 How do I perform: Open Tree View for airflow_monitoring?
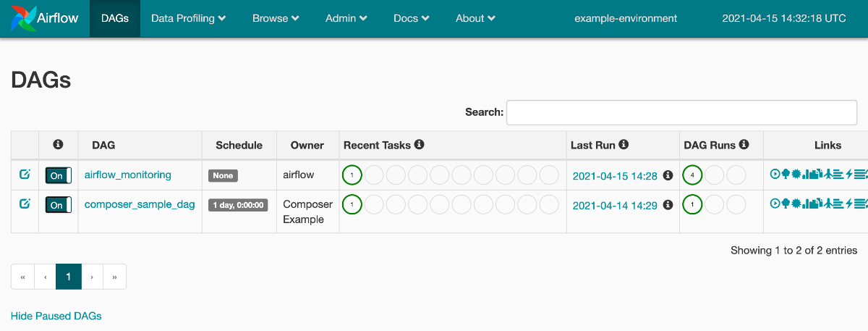pos(786,174)
